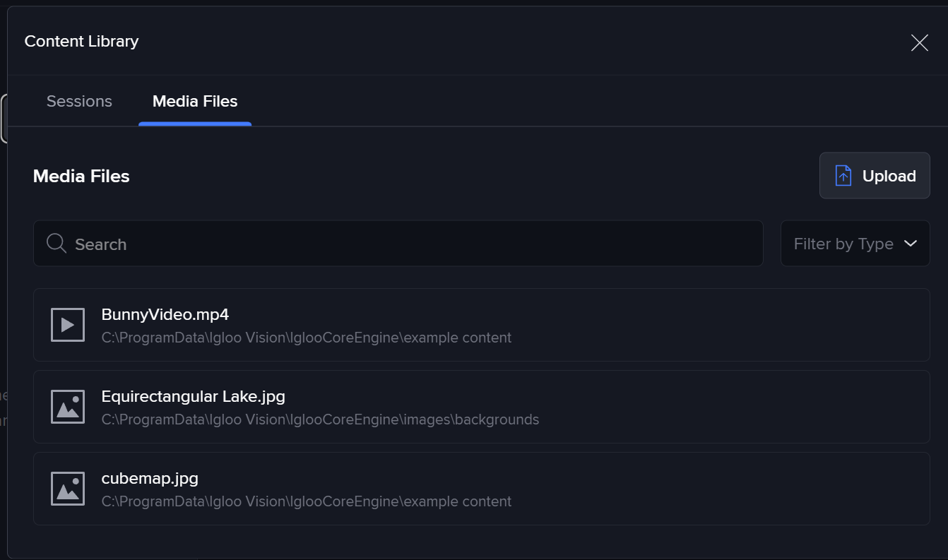Expand the filter chevron arrow
Viewport: 948px width, 560px height.
click(911, 244)
